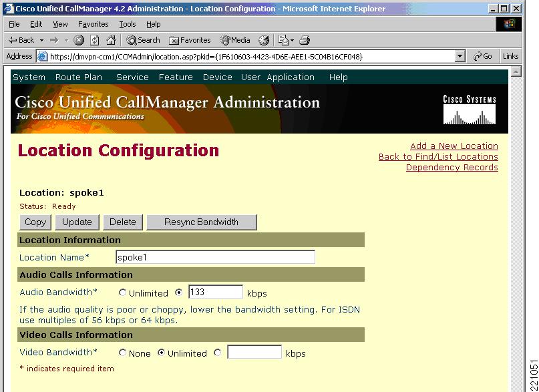Click the Edit page toolbar icon
539x392 pixels.
coord(284,40)
